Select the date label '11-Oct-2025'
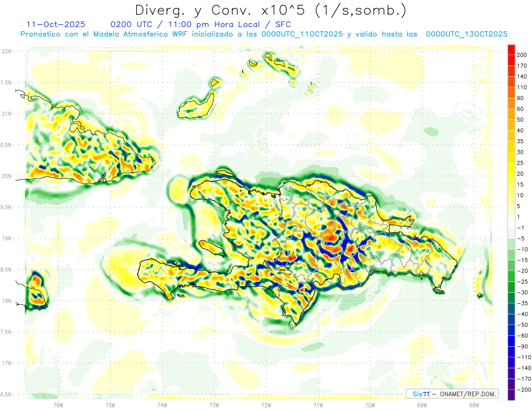This screenshot has height=411, width=532. (x=56, y=24)
